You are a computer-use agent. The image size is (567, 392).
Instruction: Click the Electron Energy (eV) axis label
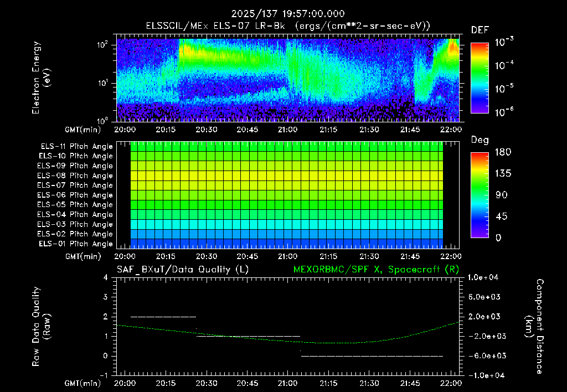click(41, 78)
